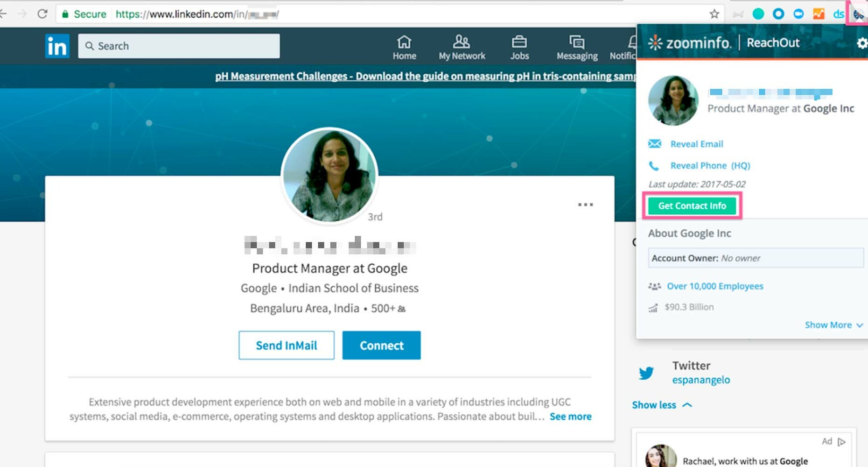Click the Rachael ad profile thumbnail
Screen dimensions: 868x467
click(x=661, y=456)
